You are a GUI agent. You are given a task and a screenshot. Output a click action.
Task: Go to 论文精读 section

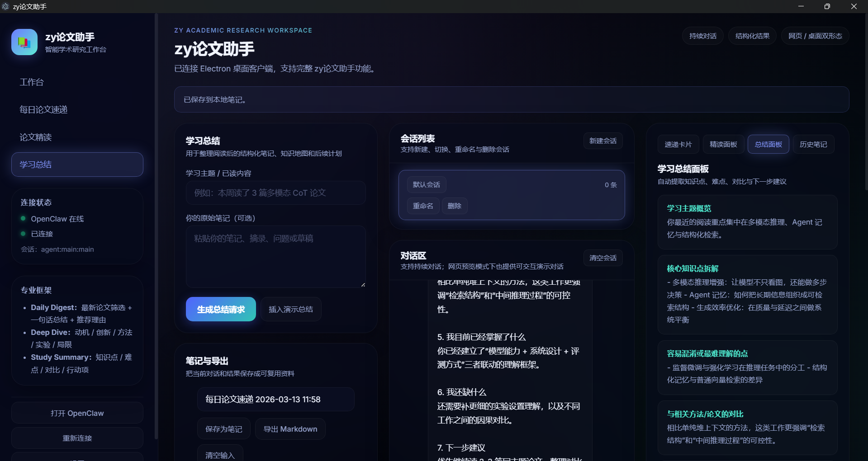pos(77,137)
